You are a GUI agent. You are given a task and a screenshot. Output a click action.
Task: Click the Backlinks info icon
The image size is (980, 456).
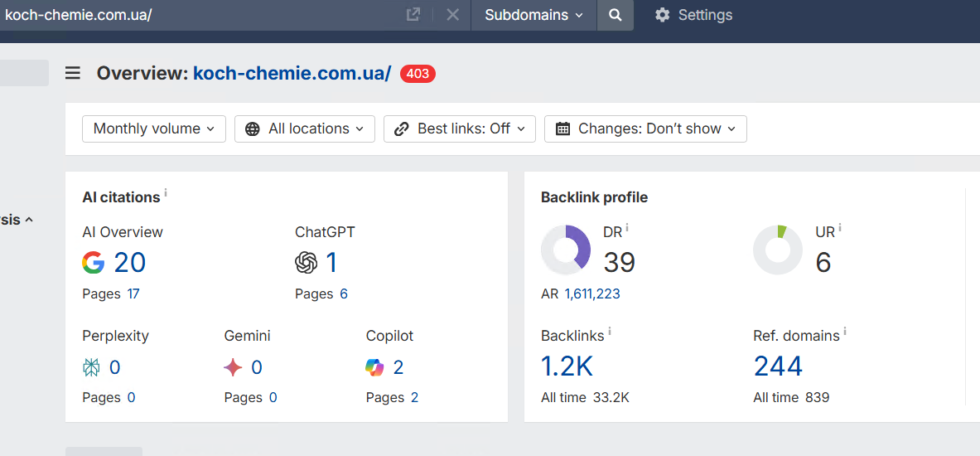click(x=610, y=332)
